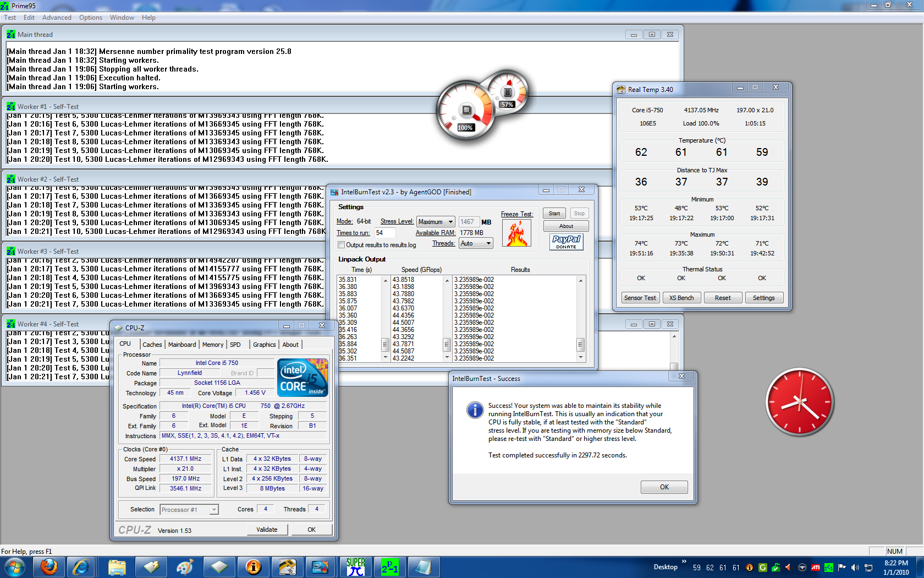This screenshot has height=578, width=924.
Task: Click 'Intel Core i5 750' name field in CPU-Z
Action: pos(217,363)
